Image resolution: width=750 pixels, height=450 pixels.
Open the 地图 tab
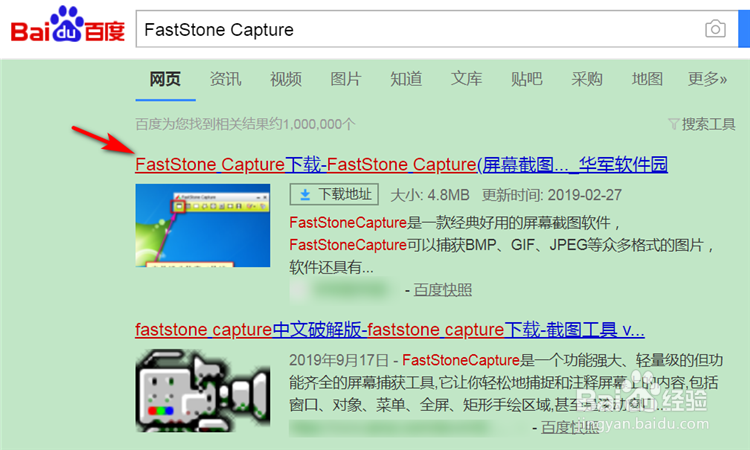tap(647, 79)
